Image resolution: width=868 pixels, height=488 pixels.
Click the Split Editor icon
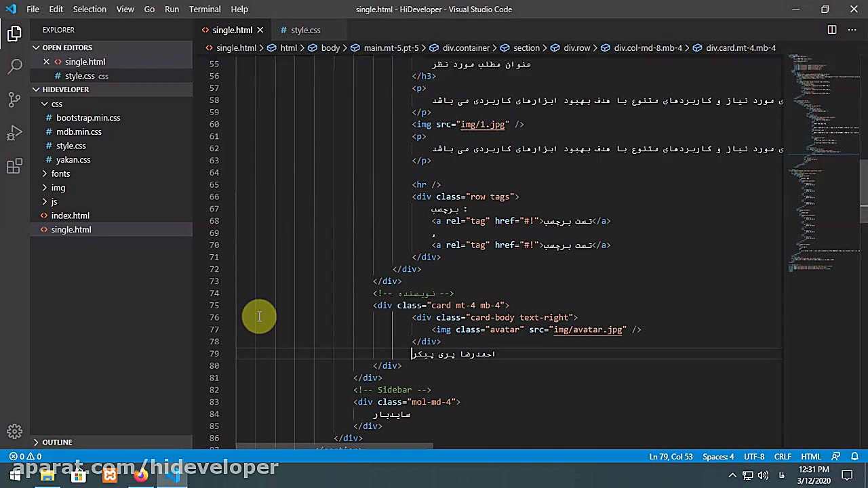tap(832, 30)
